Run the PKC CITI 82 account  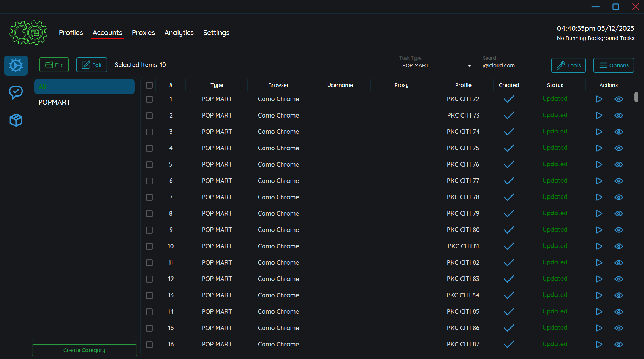(599, 262)
